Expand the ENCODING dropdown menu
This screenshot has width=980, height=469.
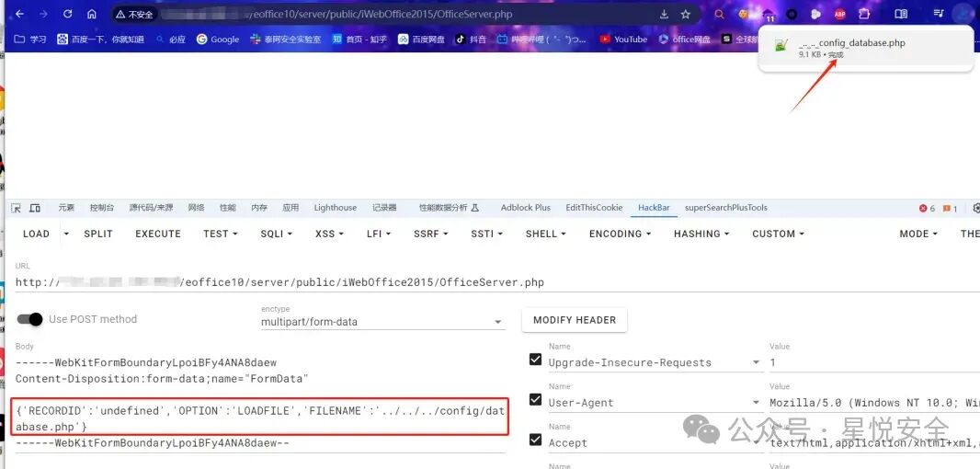620,234
